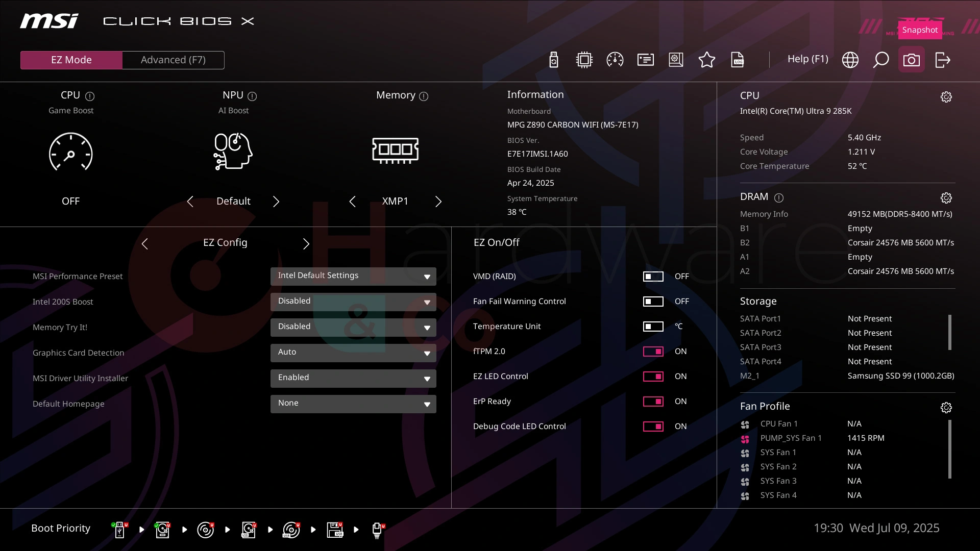Image resolution: width=980 pixels, height=551 pixels.
Task: Open the LOG file icon
Action: pos(738,60)
